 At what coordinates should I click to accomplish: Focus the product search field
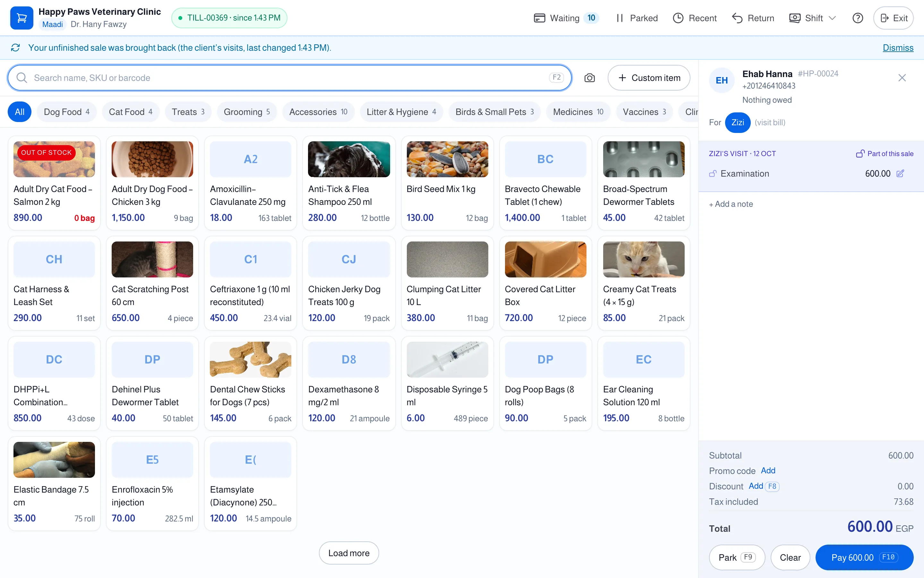(x=289, y=78)
